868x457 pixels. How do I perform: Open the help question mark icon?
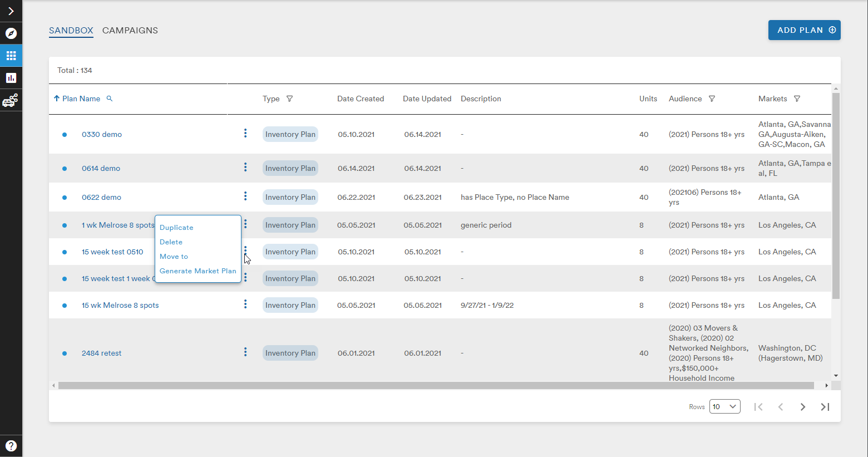(x=11, y=446)
